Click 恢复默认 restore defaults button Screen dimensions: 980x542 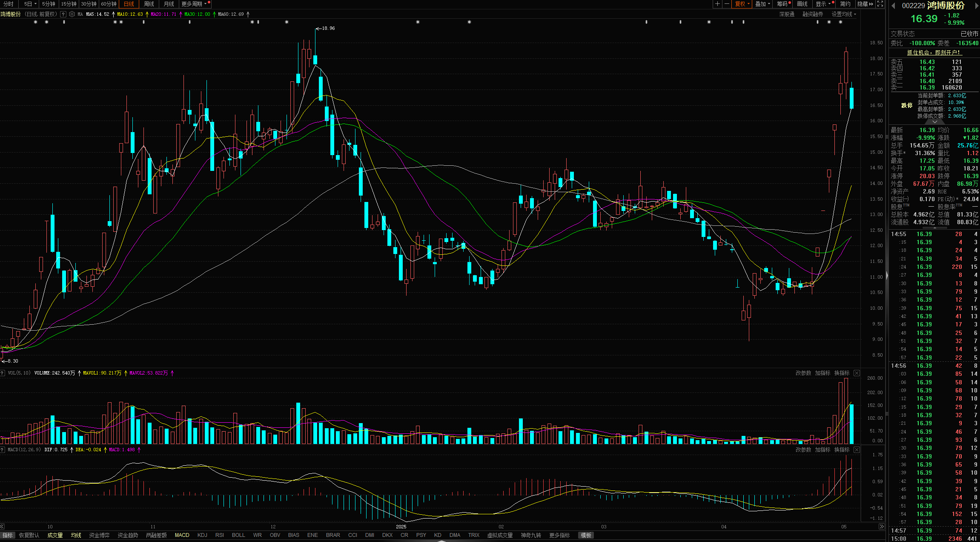[x=29, y=535]
